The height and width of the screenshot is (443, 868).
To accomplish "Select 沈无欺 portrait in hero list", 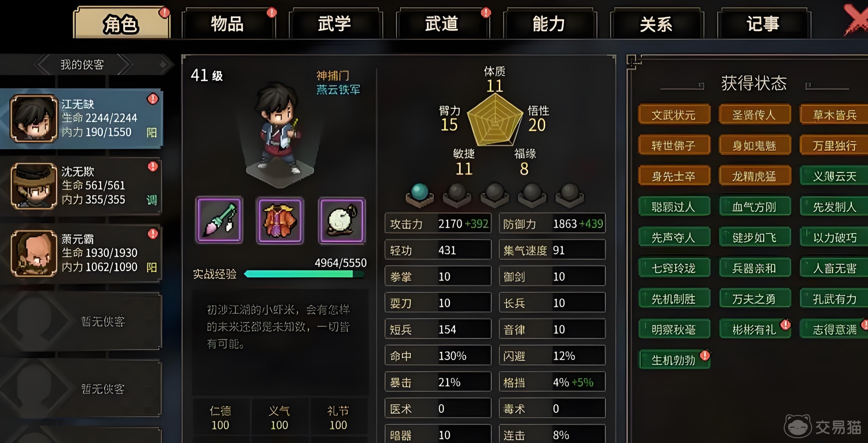I will (x=34, y=186).
